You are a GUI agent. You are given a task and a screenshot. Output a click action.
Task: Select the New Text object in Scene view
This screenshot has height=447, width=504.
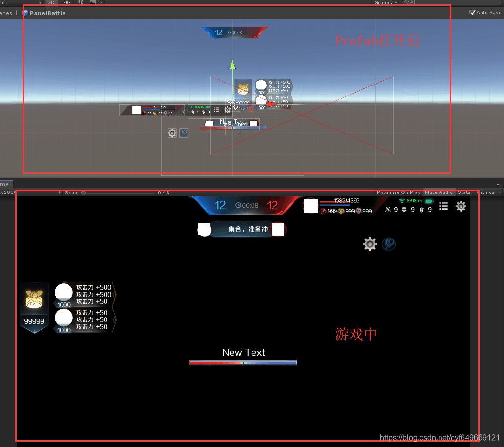click(233, 122)
